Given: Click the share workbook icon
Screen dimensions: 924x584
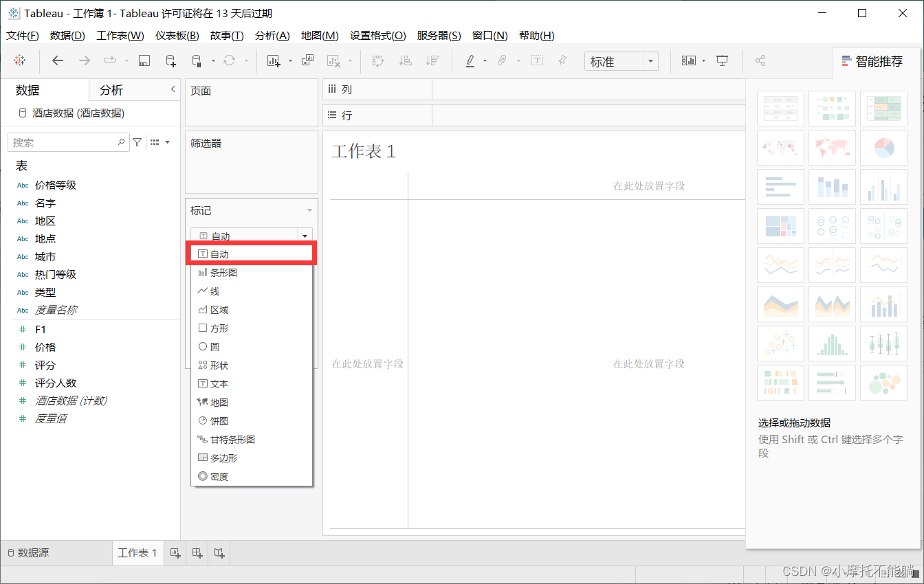Looking at the screenshot, I should click(760, 61).
